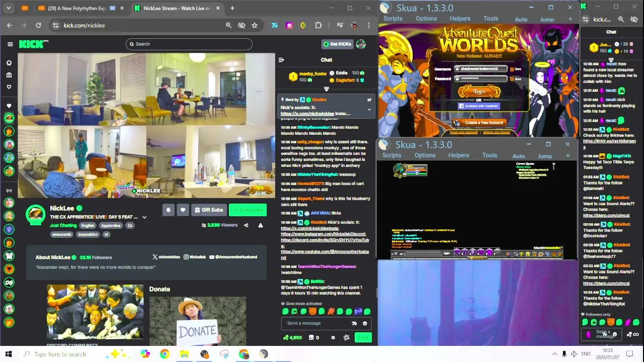The image size is (644, 362).
Task: Click the AdventureQuest Login button
Action: [479, 92]
